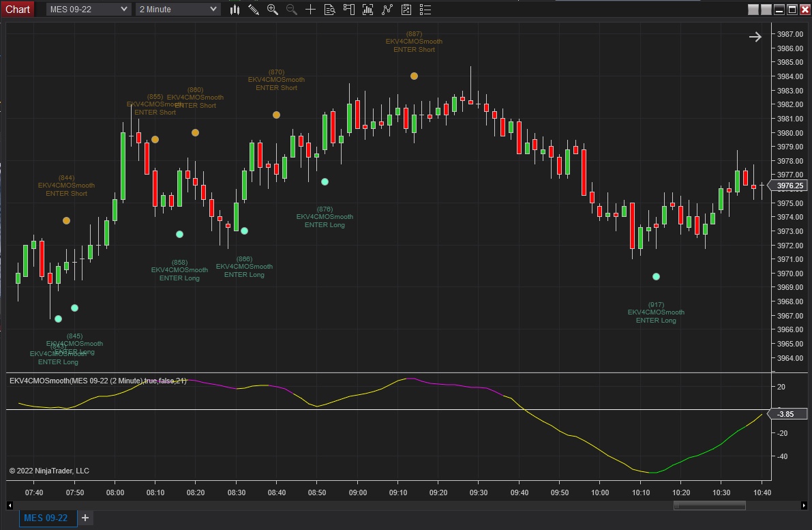This screenshot has width=812, height=530.
Task: Open the instrument selector showing MES 09-22
Action: pos(88,10)
